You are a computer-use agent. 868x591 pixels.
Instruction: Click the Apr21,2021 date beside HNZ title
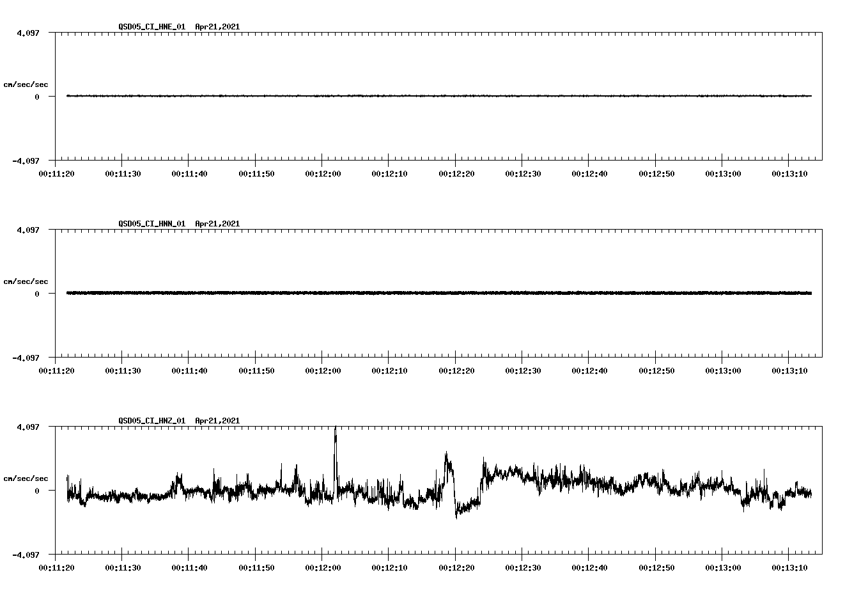pos(217,421)
